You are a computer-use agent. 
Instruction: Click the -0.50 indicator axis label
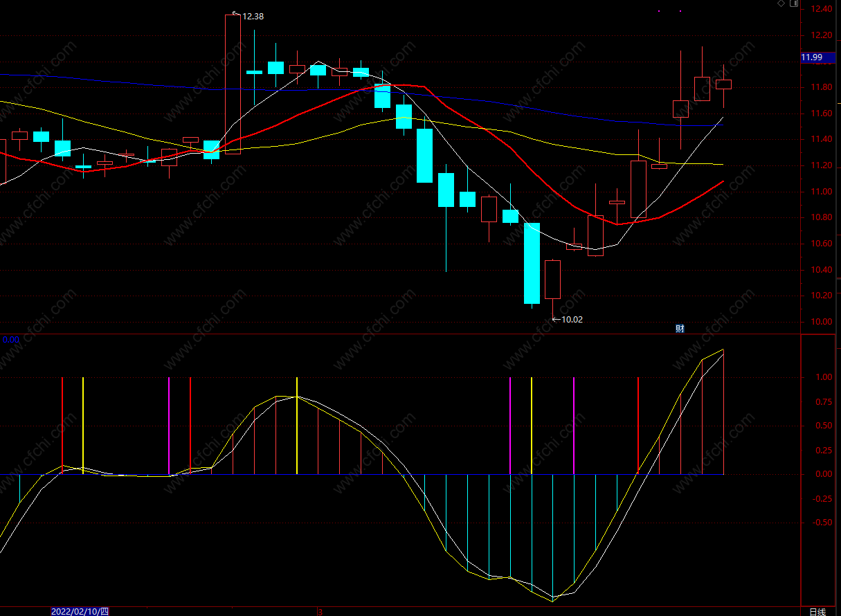point(822,523)
